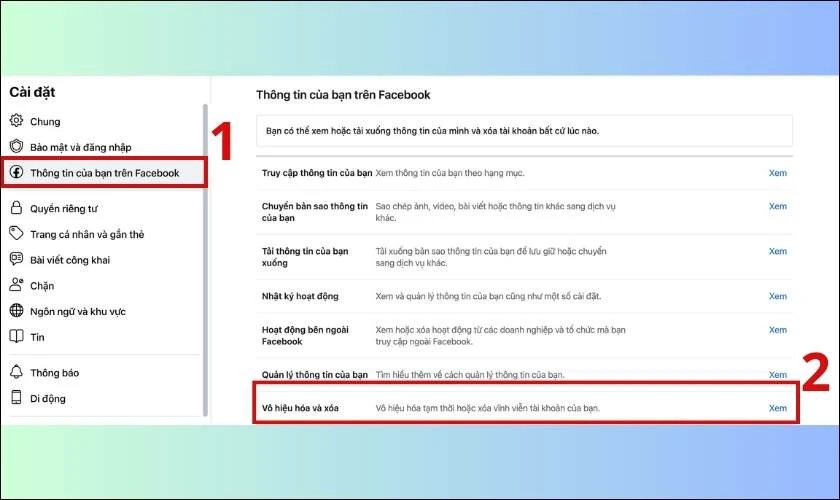Click description Xem thông tin của bạn theo hạng mục

point(449,173)
